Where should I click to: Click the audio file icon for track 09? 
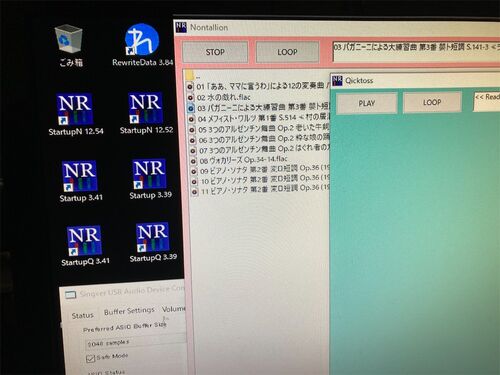[x=194, y=171]
